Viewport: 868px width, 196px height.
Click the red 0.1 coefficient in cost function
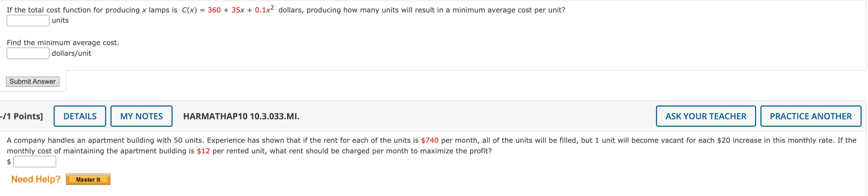pos(260,10)
